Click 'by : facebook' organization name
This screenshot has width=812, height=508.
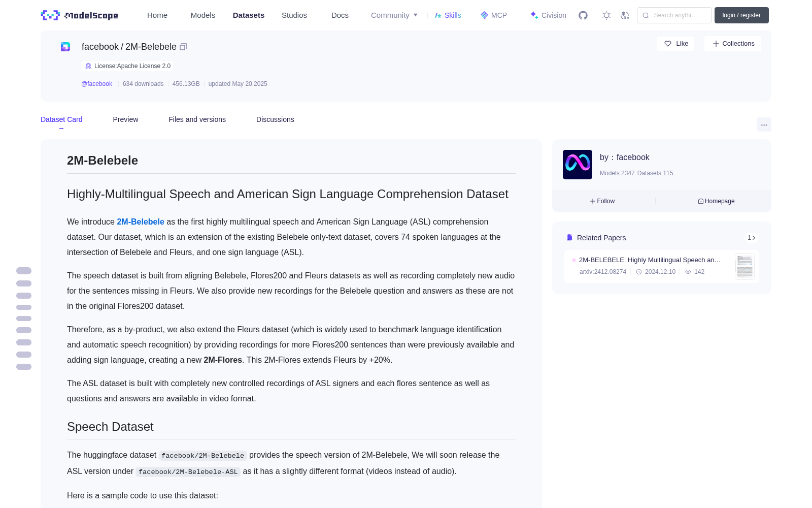625,157
